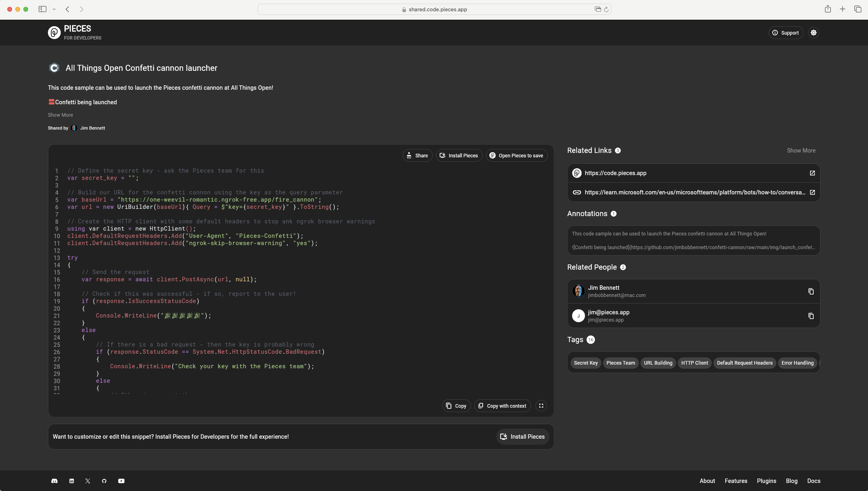Open LinkedIn icon in footer
Image resolution: width=868 pixels, height=491 pixels.
(72, 481)
